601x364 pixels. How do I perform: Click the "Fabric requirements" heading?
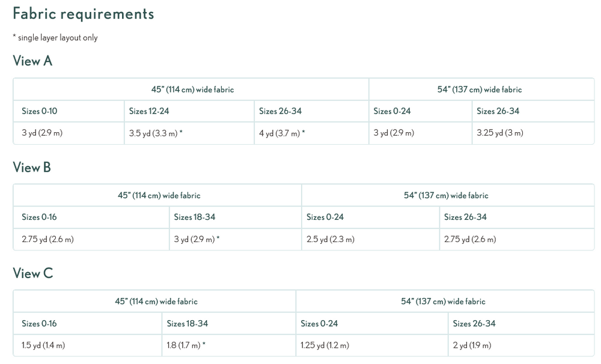83,14
